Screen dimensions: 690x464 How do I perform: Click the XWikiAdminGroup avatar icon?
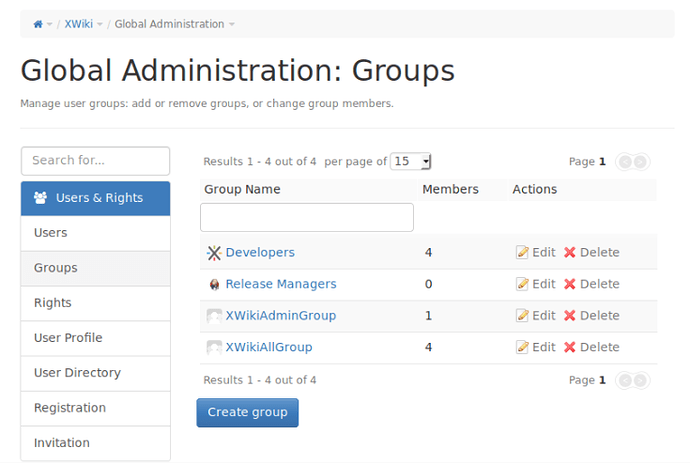click(214, 316)
